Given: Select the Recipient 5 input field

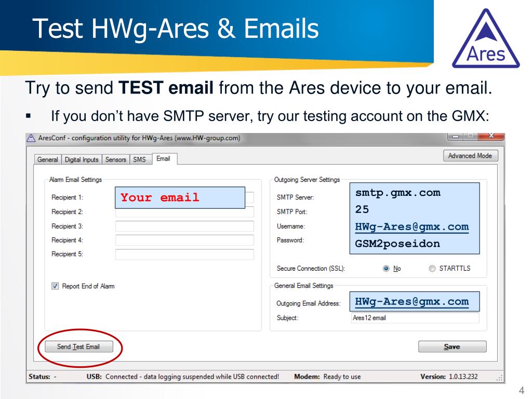Looking at the screenshot, I should tap(184, 255).
